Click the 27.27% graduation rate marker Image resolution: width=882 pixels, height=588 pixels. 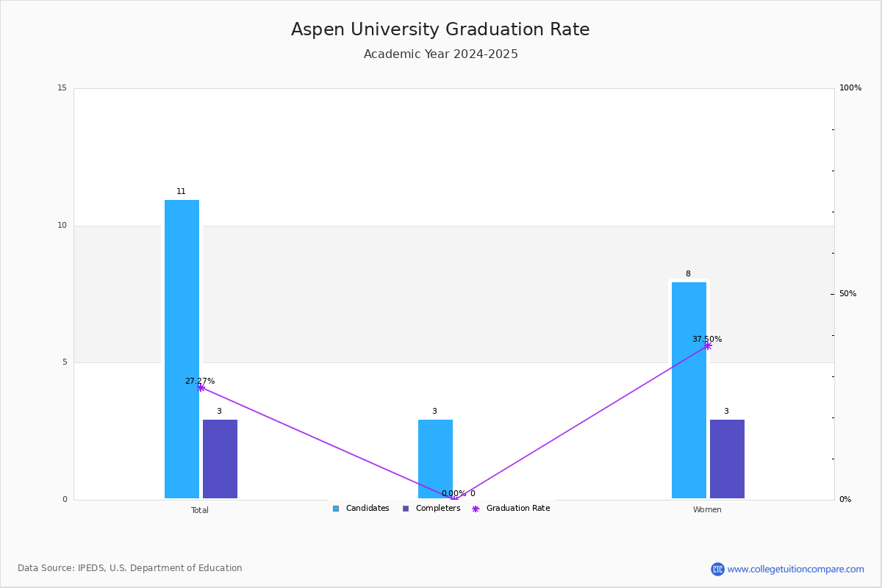201,387
